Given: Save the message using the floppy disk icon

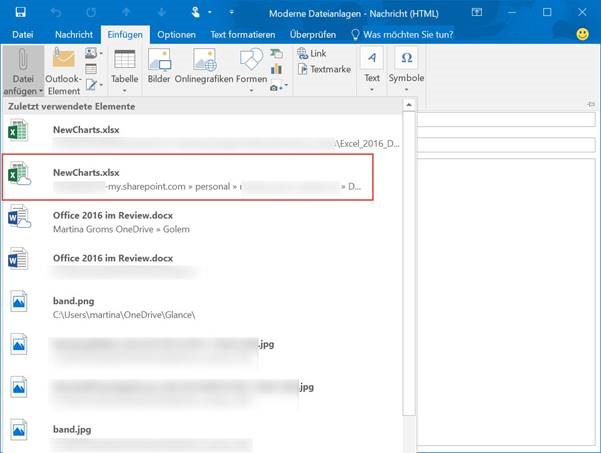Looking at the screenshot, I should click(20, 12).
